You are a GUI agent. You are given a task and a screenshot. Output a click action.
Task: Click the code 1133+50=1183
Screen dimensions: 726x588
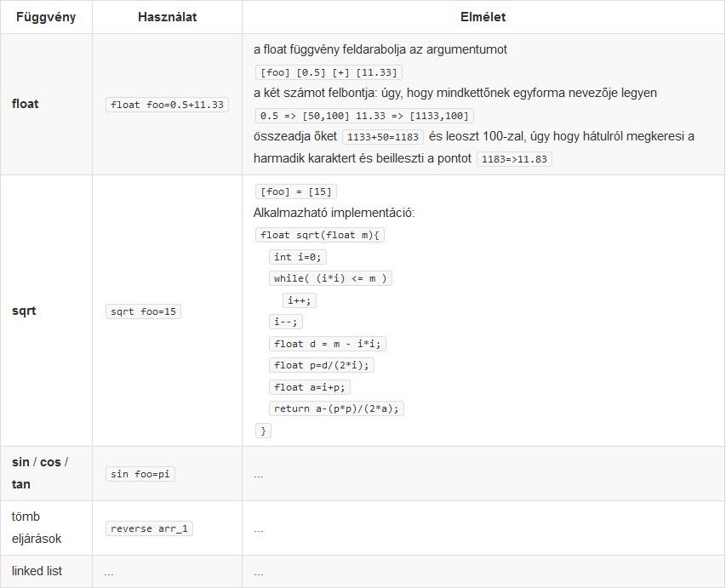coord(382,137)
